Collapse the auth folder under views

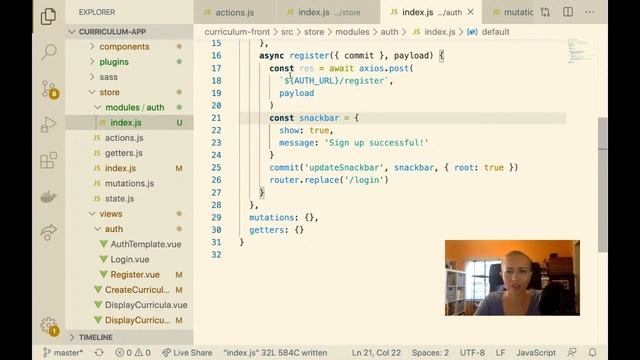point(129,229)
